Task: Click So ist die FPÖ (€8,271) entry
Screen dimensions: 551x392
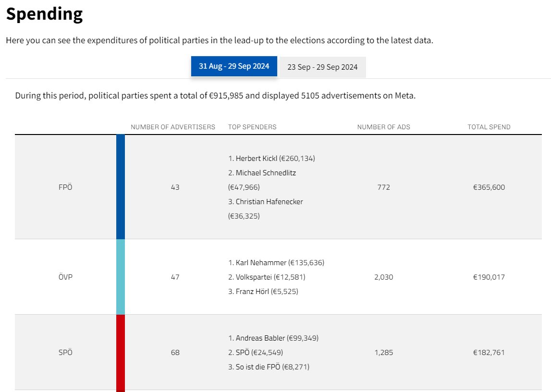Action: click(269, 367)
